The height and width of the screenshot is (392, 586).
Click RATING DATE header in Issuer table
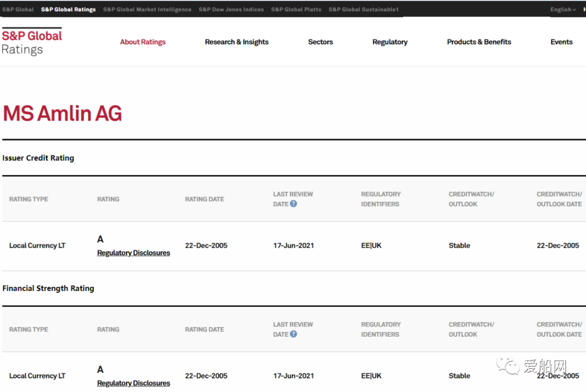click(205, 199)
